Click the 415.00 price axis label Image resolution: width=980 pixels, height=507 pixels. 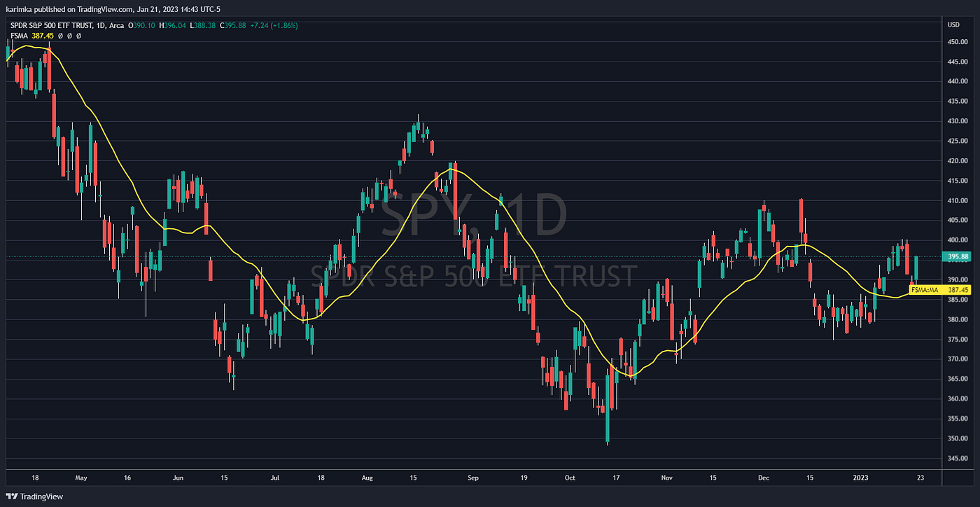point(956,181)
